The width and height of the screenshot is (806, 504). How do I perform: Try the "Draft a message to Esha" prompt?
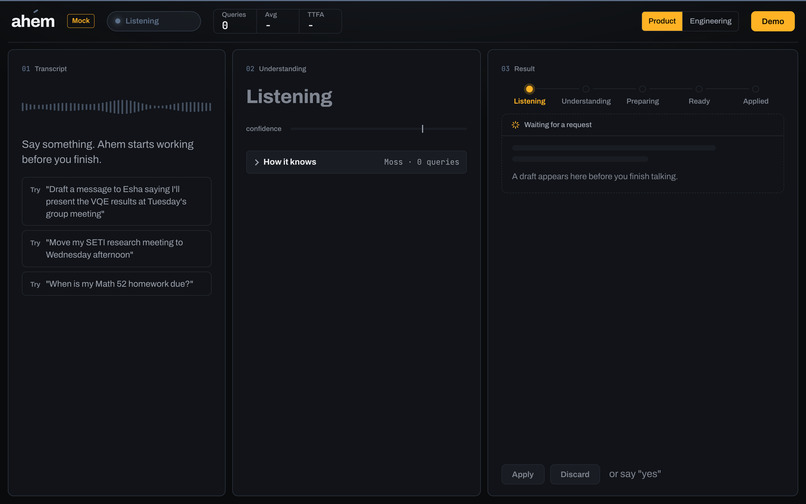click(117, 201)
